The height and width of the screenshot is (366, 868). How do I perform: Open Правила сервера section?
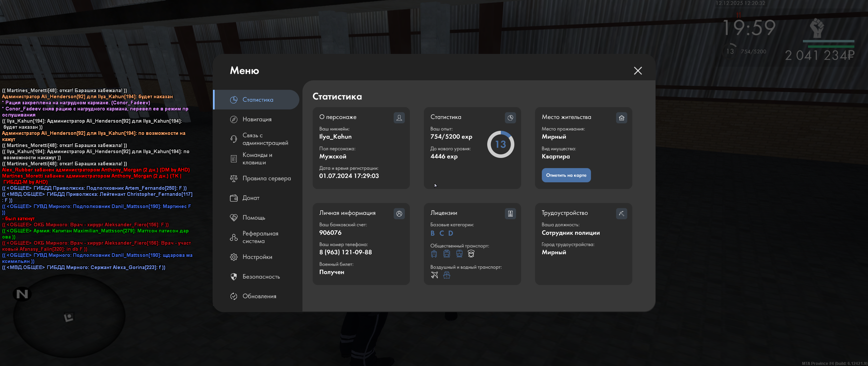[267, 178]
